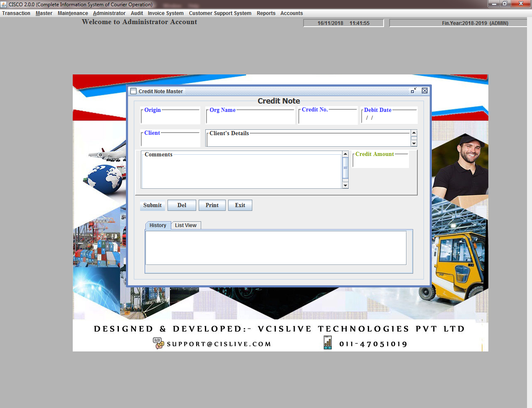
Task: Click the CISCO application icon in title bar
Action: pos(4,4)
